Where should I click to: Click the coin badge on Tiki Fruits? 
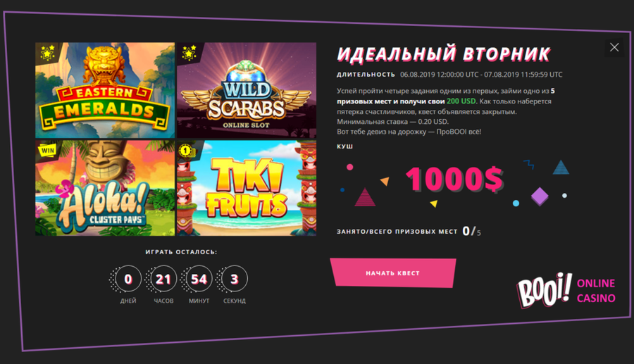click(x=187, y=151)
